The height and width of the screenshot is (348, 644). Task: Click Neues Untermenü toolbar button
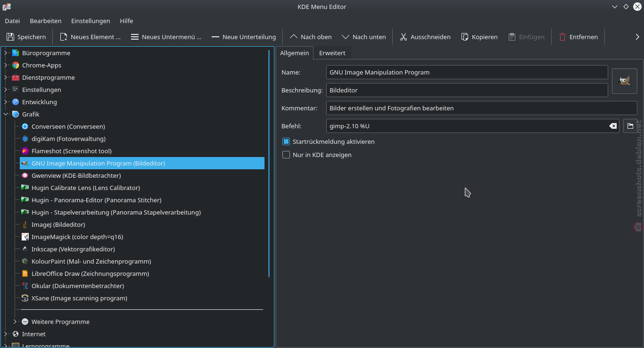click(x=166, y=37)
